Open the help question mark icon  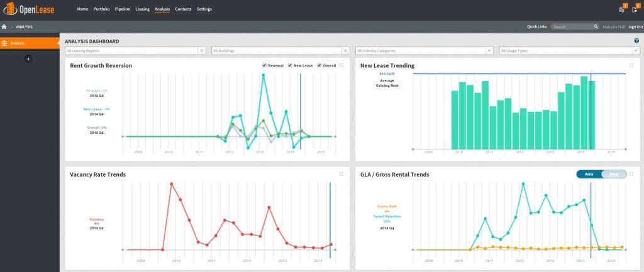pos(636,41)
